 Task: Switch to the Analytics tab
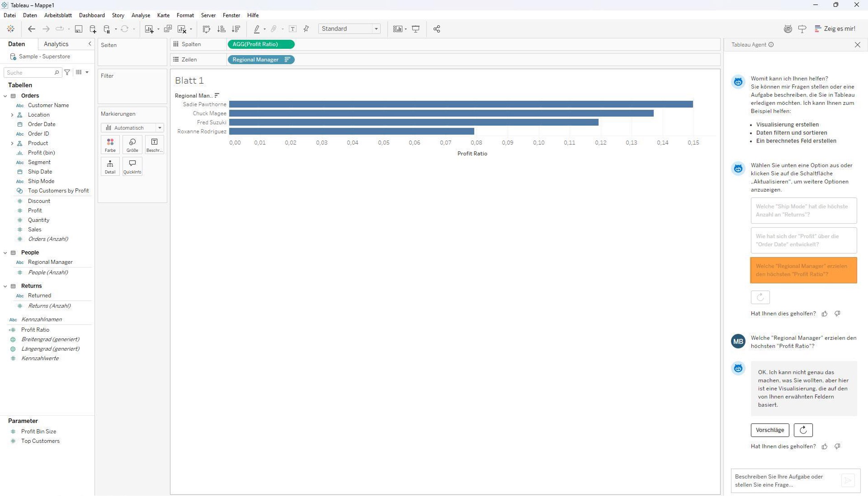[56, 44]
